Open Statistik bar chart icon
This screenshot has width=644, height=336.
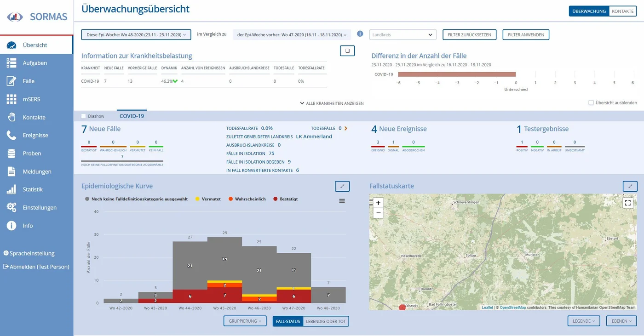point(11,189)
